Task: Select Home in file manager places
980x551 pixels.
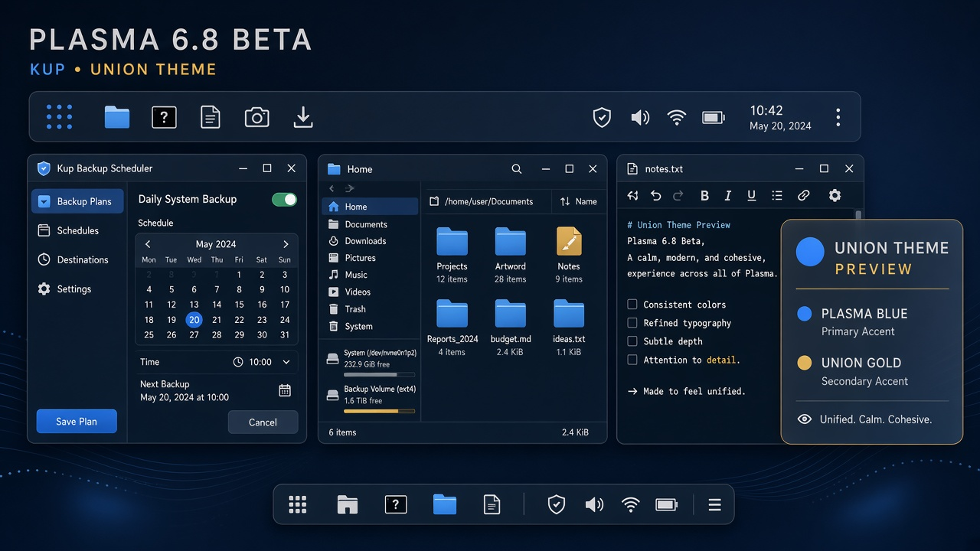Action: 370,207
